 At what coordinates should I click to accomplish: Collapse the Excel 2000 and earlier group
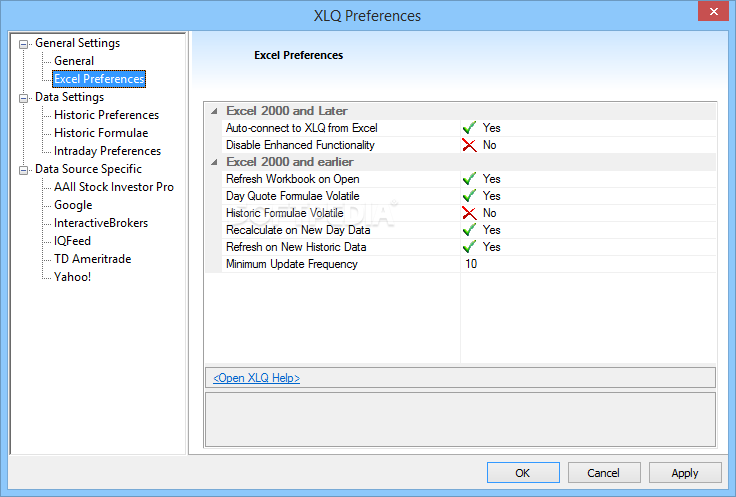214,162
